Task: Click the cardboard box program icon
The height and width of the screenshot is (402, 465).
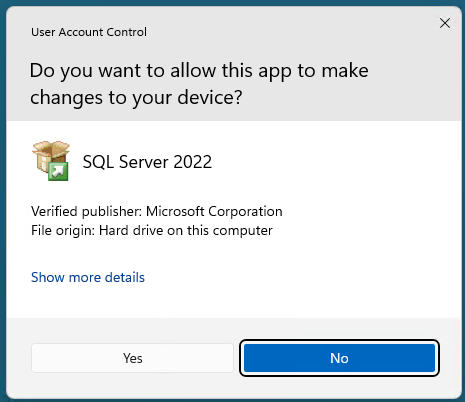Action: tap(50, 160)
